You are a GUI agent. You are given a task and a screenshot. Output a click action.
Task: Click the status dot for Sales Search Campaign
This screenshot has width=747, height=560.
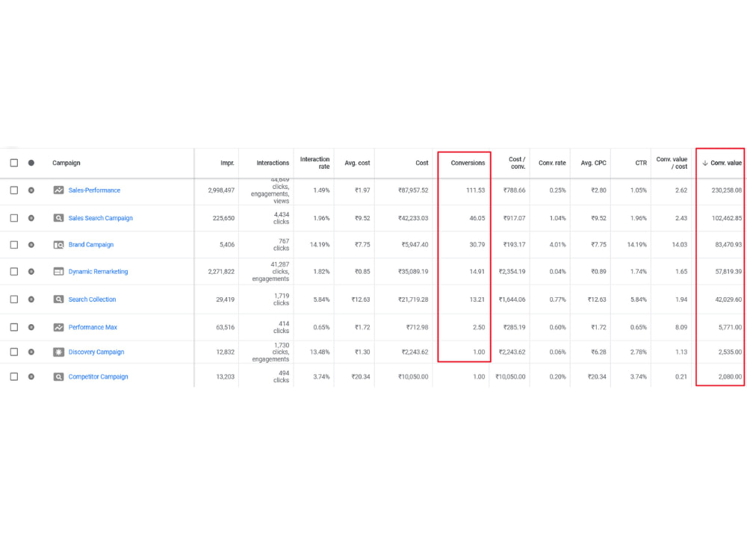(x=31, y=218)
